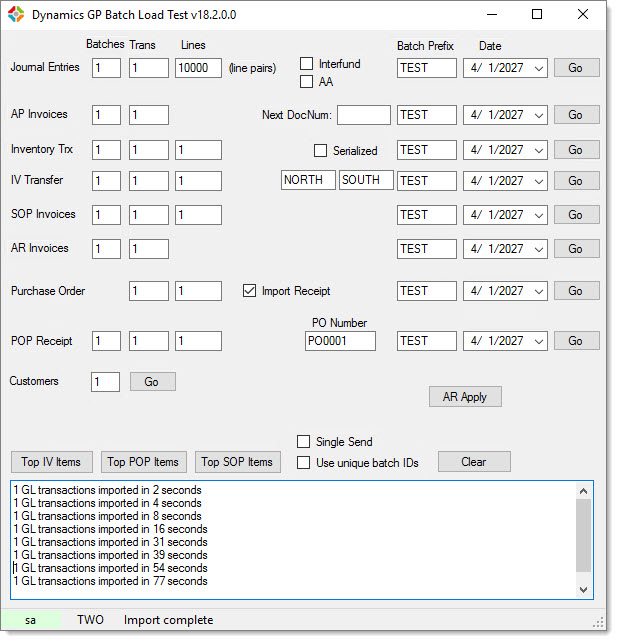The height and width of the screenshot is (641, 617).
Task: Select log line imported in 31 seconds
Action: (110, 542)
